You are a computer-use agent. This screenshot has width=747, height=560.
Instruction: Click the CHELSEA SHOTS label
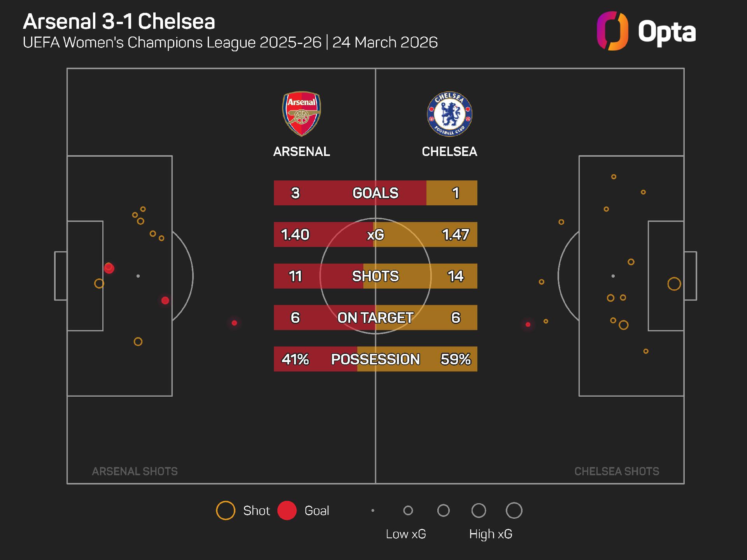[617, 471]
